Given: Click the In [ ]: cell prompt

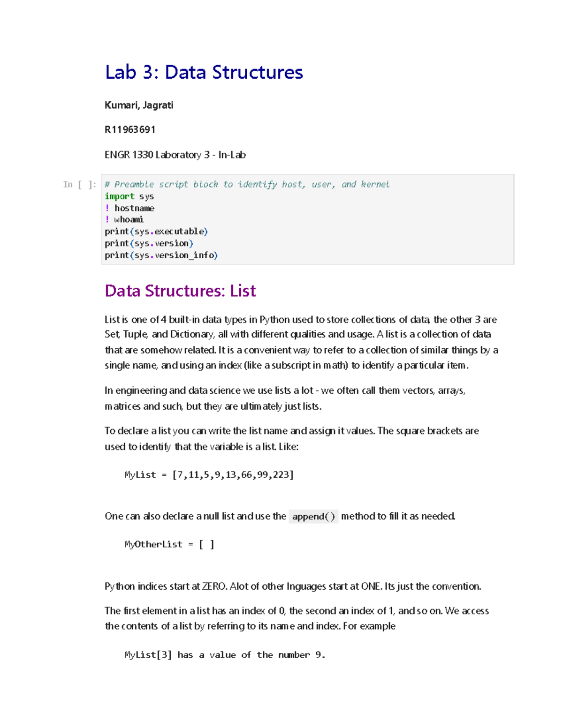Looking at the screenshot, I should coord(80,184).
